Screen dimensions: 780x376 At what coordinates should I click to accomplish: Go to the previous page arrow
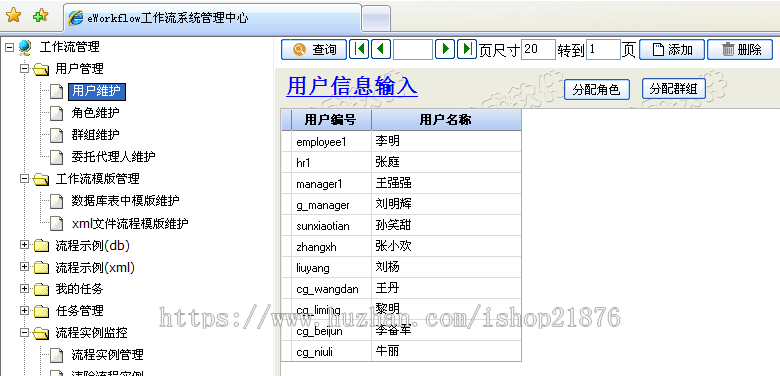381,49
